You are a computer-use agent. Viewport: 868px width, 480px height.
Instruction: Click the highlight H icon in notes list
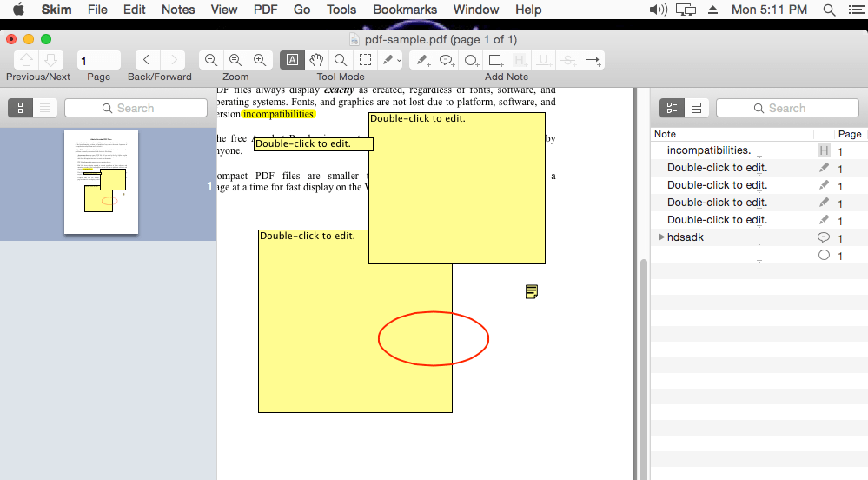click(824, 150)
